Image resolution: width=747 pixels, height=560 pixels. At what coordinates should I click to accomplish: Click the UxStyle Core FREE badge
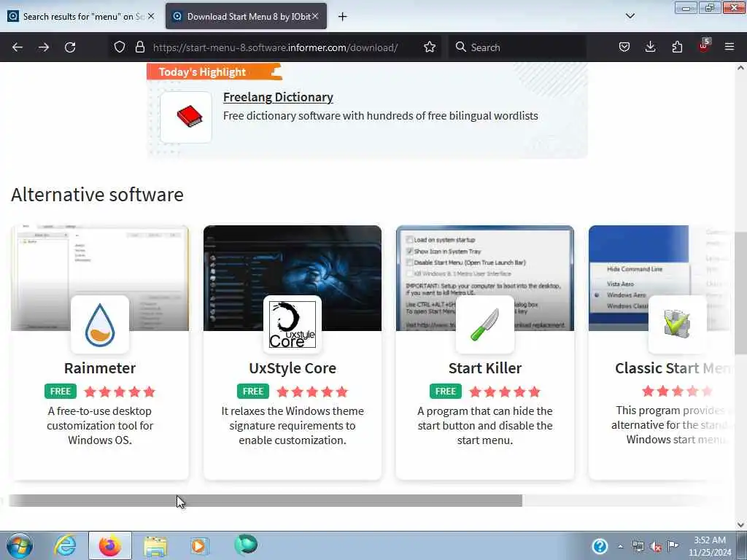tap(253, 392)
